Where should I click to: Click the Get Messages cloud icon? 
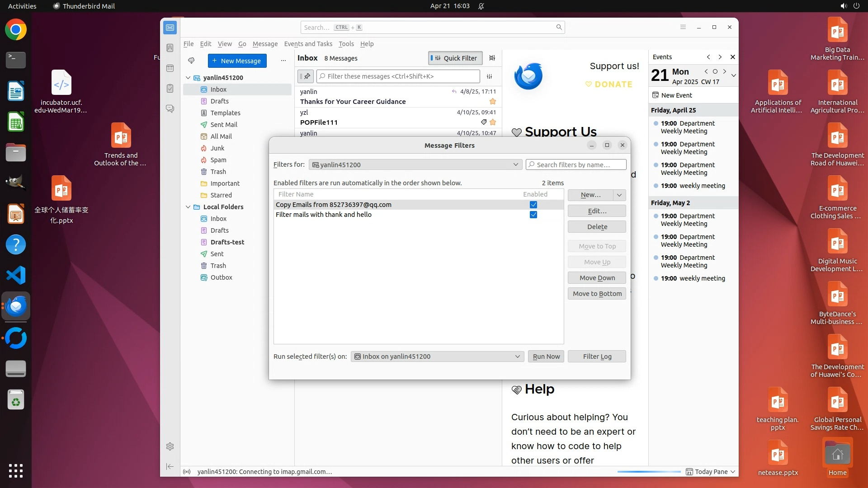tap(191, 61)
